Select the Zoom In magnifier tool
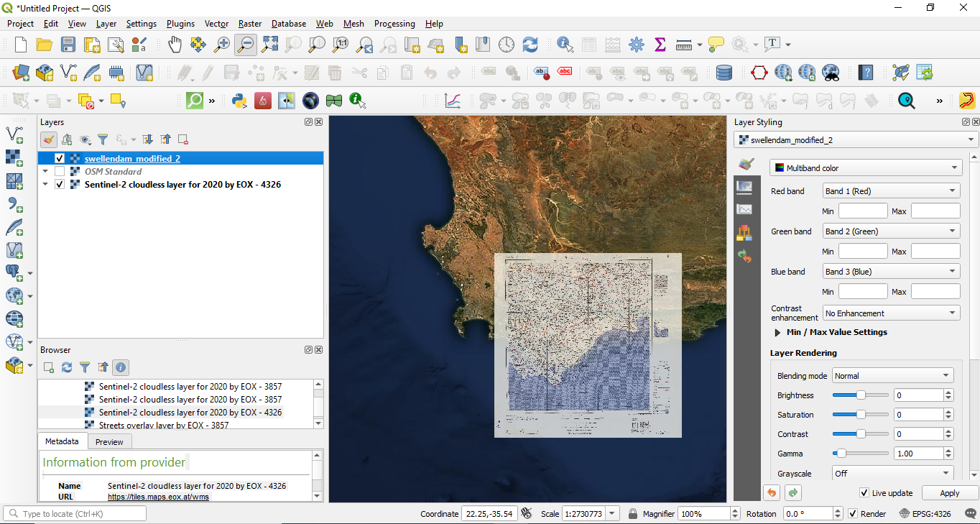This screenshot has height=524, width=980. click(x=222, y=45)
